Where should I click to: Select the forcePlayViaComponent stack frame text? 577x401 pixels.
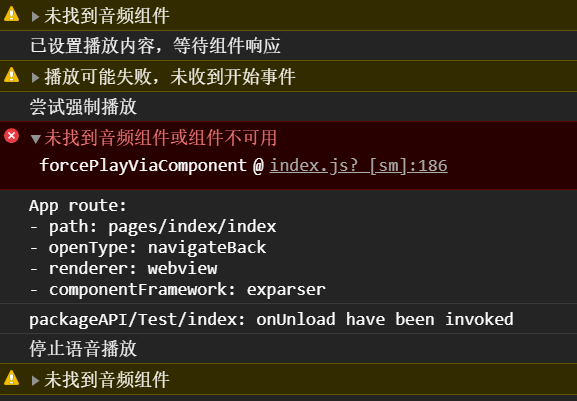[x=143, y=166]
